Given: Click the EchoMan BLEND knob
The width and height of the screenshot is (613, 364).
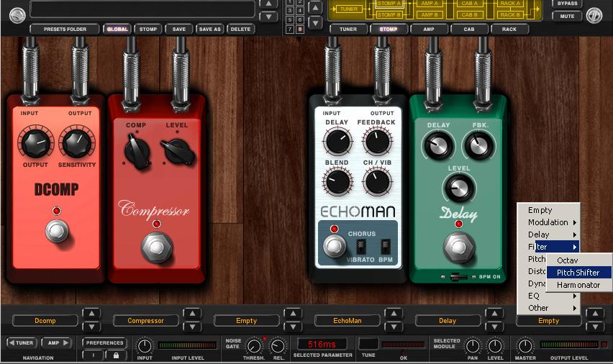Looking at the screenshot, I should [x=337, y=182].
